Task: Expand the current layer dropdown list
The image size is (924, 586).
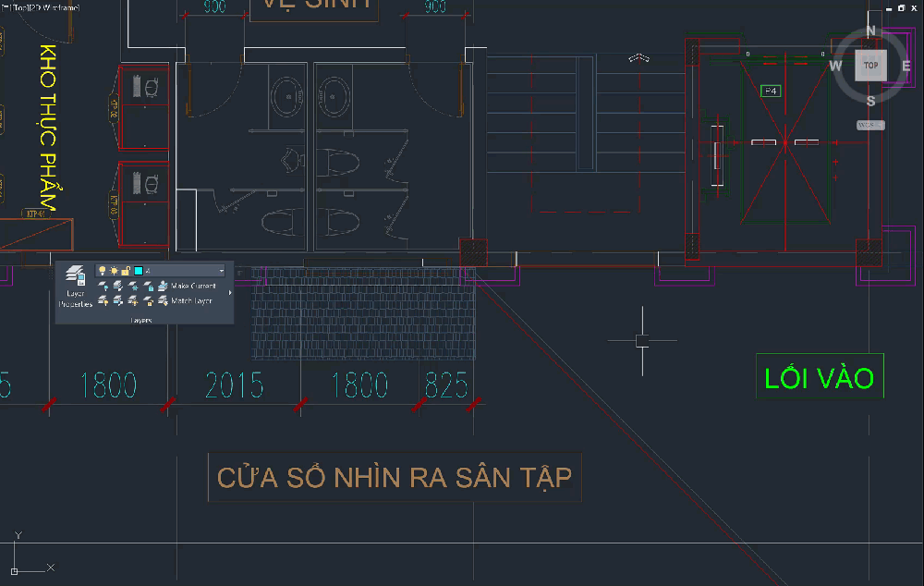Action: coord(221,271)
